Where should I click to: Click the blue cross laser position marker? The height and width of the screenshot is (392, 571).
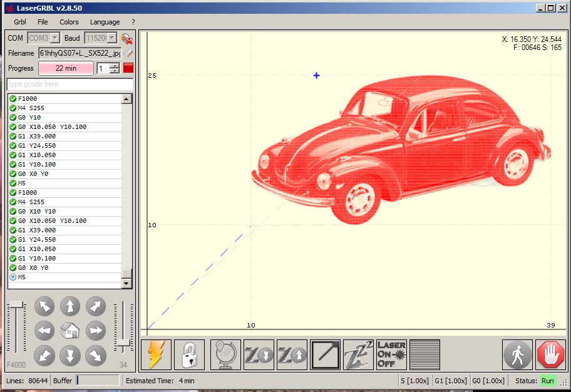tap(316, 75)
